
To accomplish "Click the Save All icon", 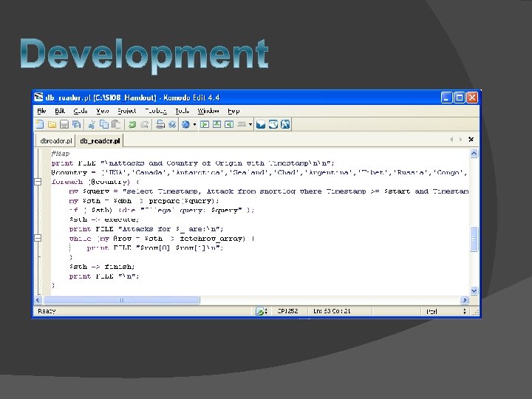I will (77, 125).
